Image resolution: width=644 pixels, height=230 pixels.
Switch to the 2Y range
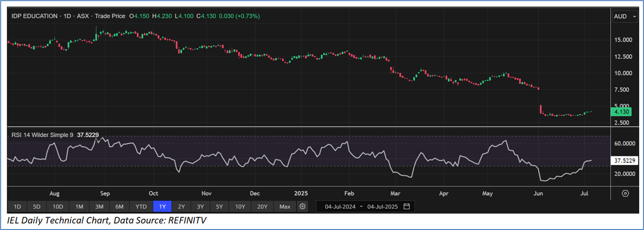[181, 207]
